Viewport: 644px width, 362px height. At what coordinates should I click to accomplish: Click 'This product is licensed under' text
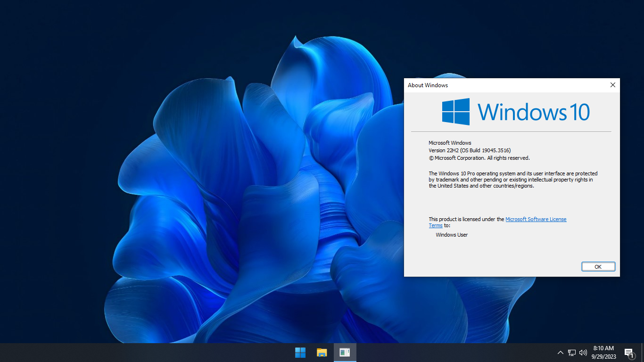[466, 219]
